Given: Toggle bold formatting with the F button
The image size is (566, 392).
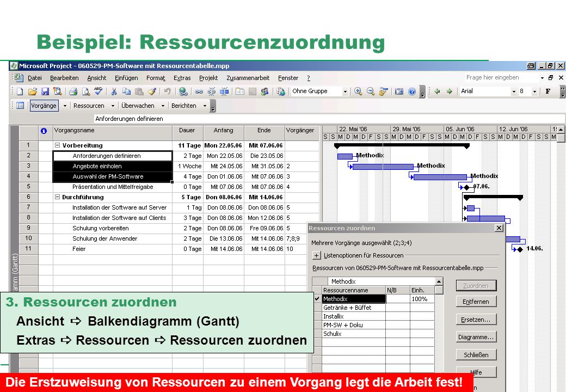Looking at the screenshot, I should tap(548, 91).
